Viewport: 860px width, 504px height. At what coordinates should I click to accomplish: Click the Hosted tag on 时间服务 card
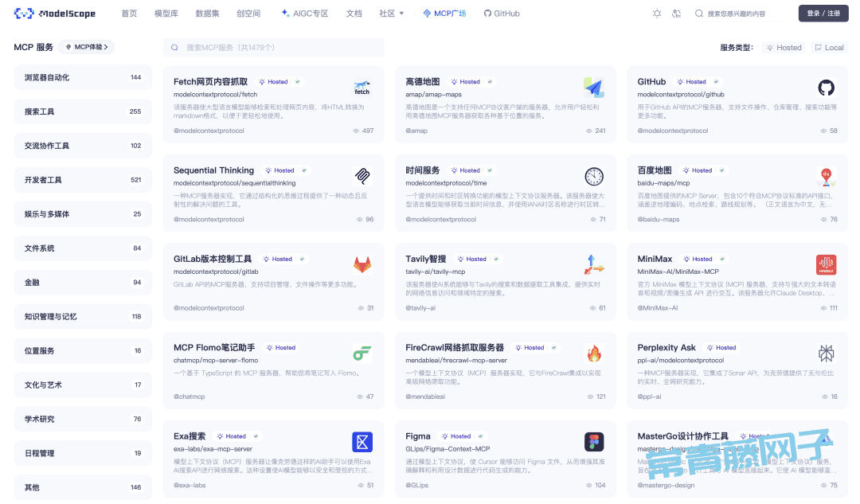click(466, 170)
